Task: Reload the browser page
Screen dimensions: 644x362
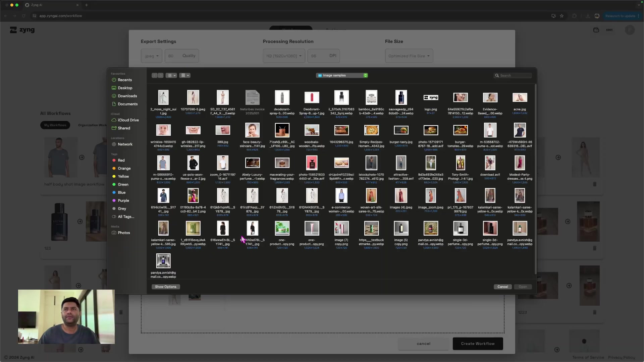Action: click(23, 16)
